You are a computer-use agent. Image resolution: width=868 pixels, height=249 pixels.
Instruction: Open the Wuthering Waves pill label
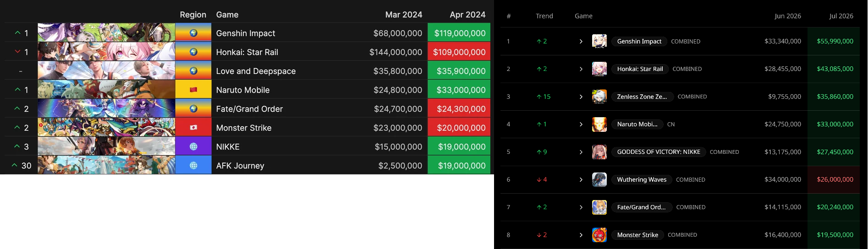pyautogui.click(x=642, y=179)
